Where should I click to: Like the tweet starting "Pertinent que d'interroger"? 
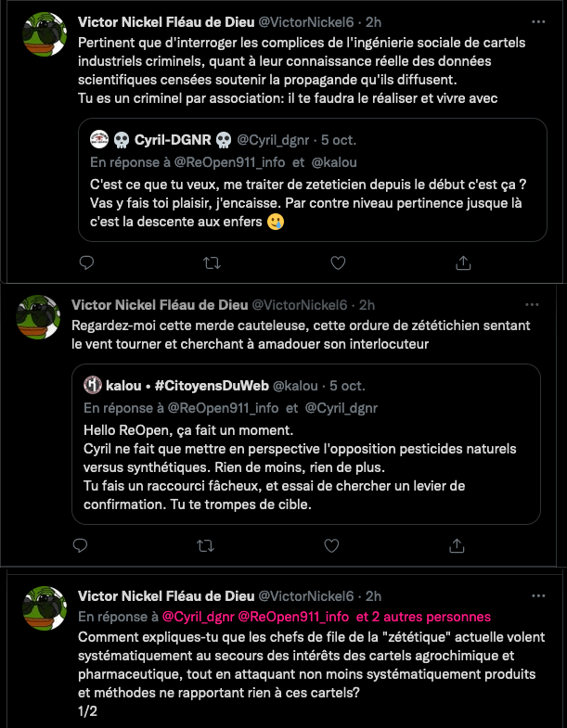coord(336,262)
